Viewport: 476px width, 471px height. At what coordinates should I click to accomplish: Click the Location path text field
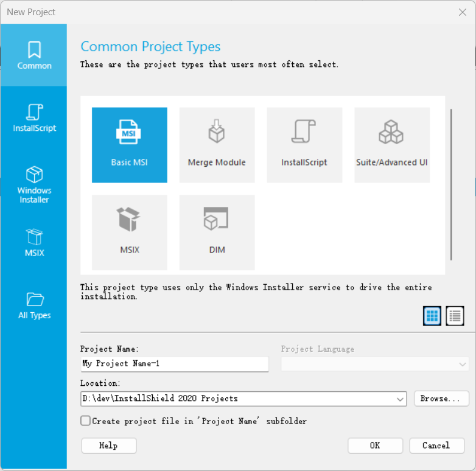(x=238, y=399)
